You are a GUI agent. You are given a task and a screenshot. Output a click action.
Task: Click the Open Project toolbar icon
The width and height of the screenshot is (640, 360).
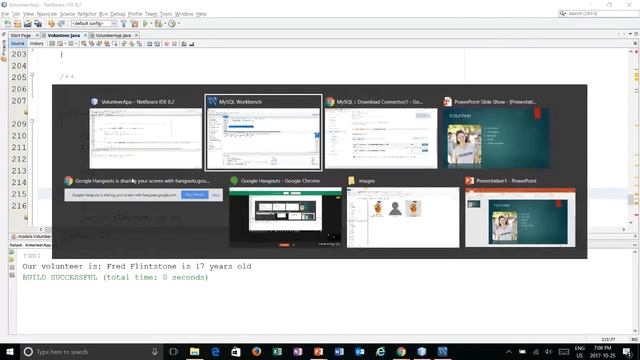[x=27, y=24]
